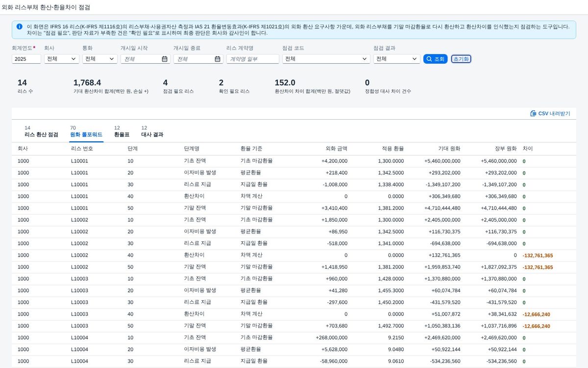This screenshot has height=368, width=588.
Task: Click the 9.2150 applied rate cell
Action: pyautogui.click(x=396, y=338)
